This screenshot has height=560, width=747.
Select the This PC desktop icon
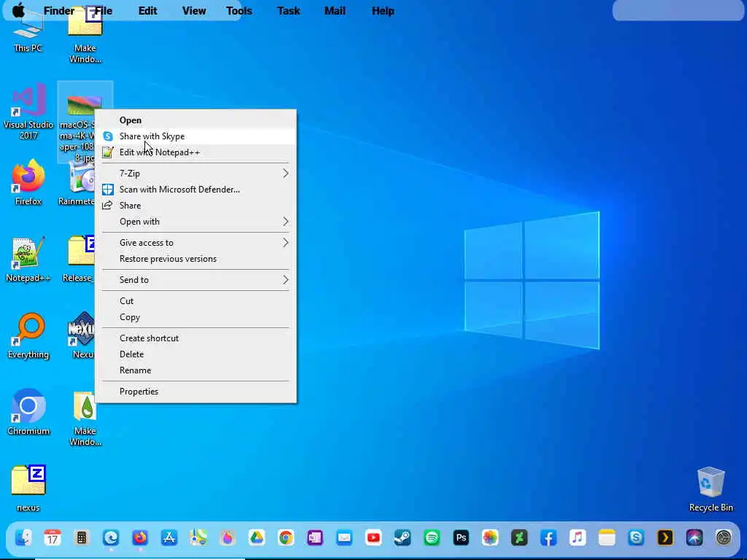tap(28, 34)
